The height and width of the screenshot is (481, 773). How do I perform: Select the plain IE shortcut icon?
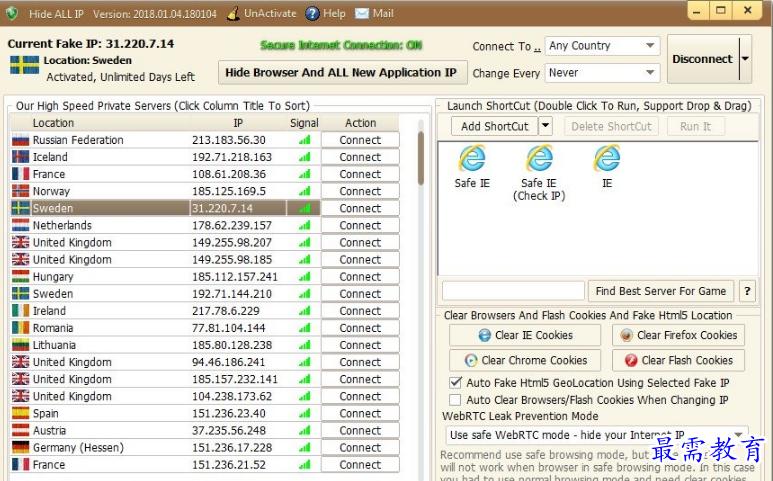[x=607, y=158]
